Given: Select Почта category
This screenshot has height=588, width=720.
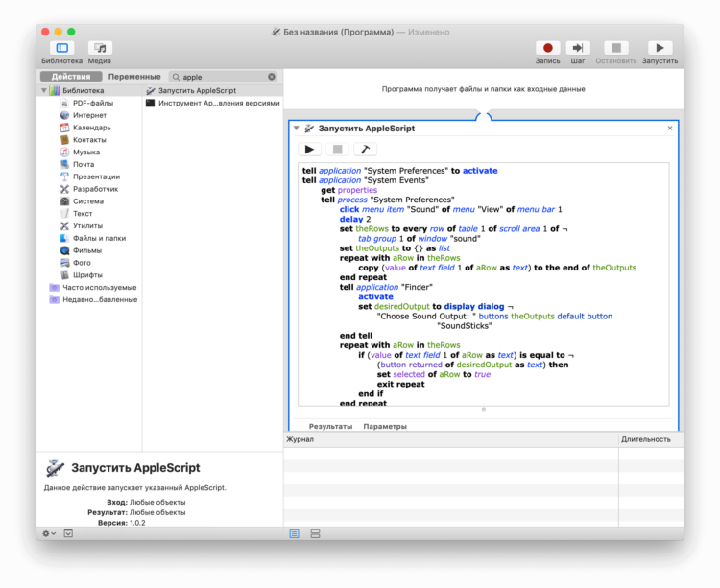Looking at the screenshot, I should 90,164.
